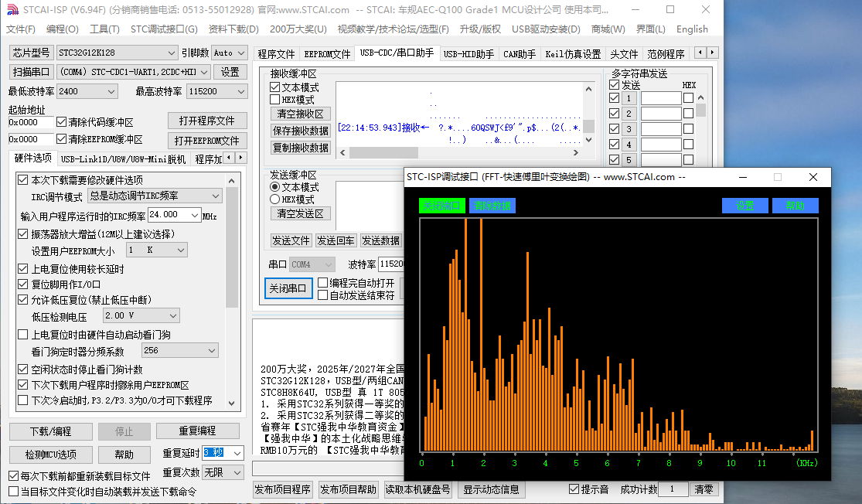Screen dimensions: 862x504
Task: Click the tab strip left-scroll arrow
Action: click(700, 53)
